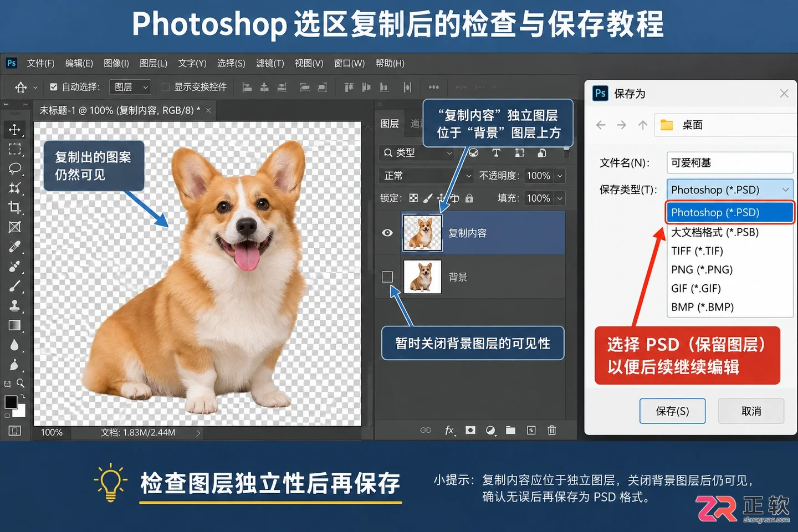The image size is (798, 532).
Task: Uncheck the 自动选择 checkbox
Action: (54, 87)
